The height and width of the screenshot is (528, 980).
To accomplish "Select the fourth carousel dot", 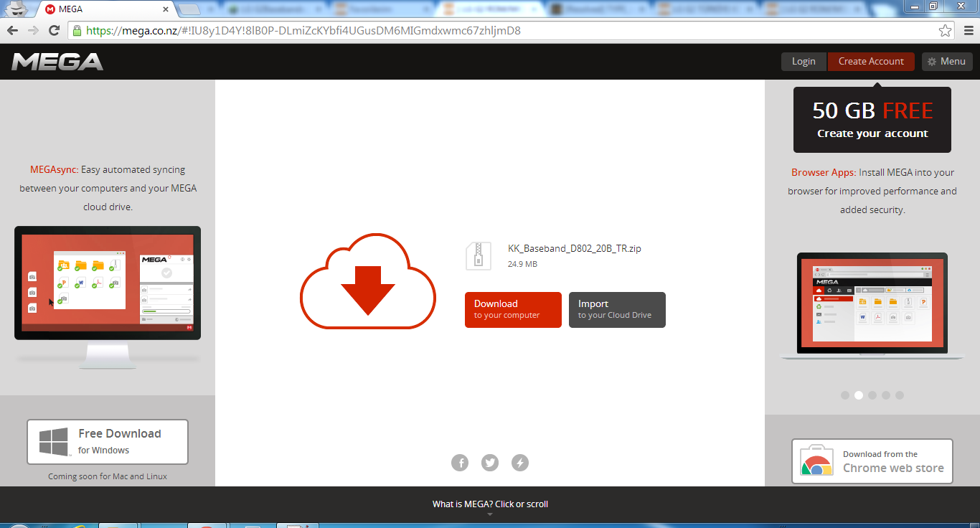I will pos(886,395).
